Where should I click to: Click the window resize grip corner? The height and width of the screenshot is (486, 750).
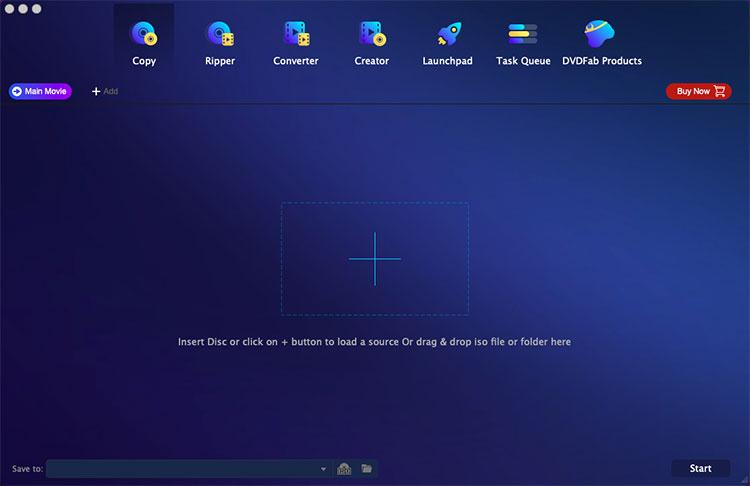click(744, 480)
